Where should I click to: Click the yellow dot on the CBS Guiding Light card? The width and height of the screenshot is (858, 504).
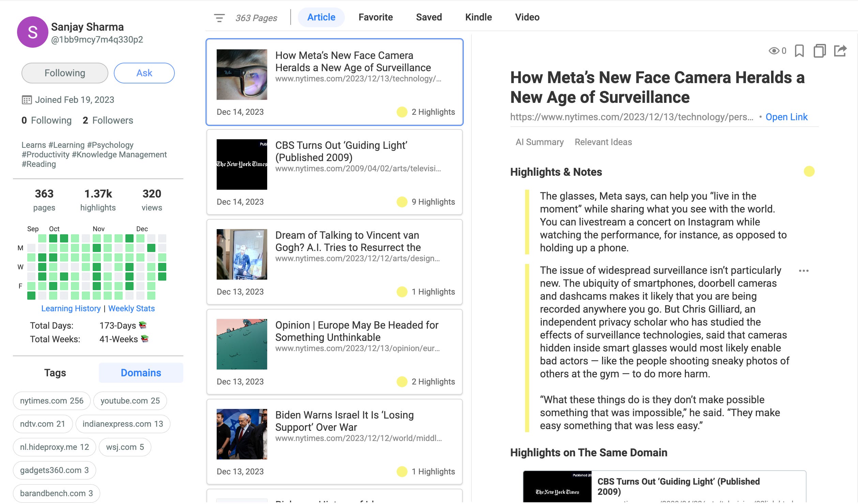(x=402, y=202)
